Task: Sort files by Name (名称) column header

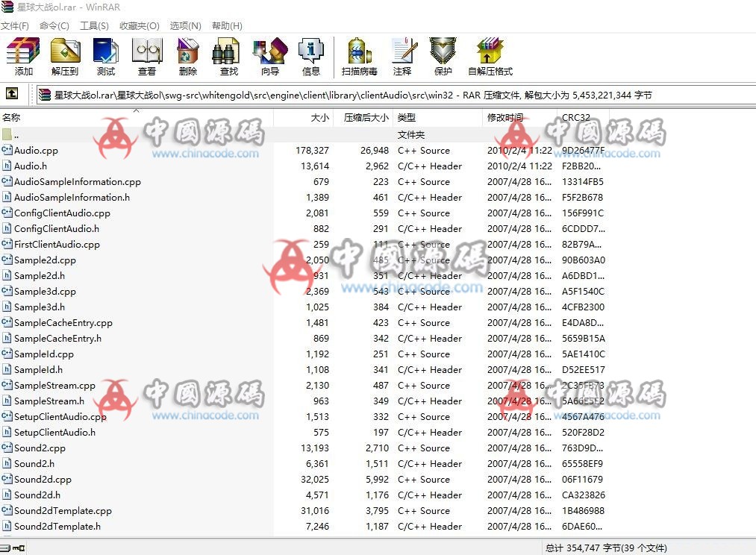Action: (12, 118)
